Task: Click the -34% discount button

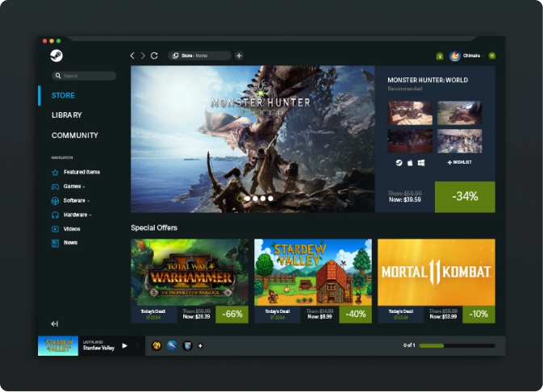Action: [465, 197]
